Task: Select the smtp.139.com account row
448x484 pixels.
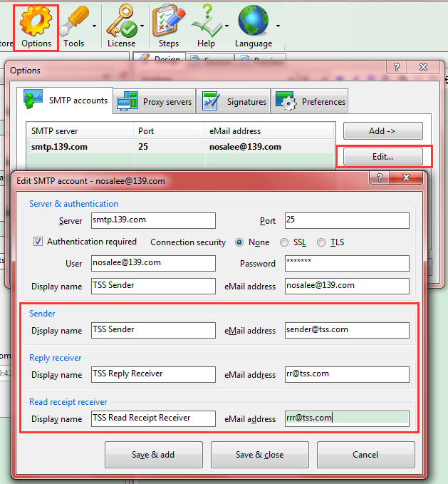Action: (181, 147)
